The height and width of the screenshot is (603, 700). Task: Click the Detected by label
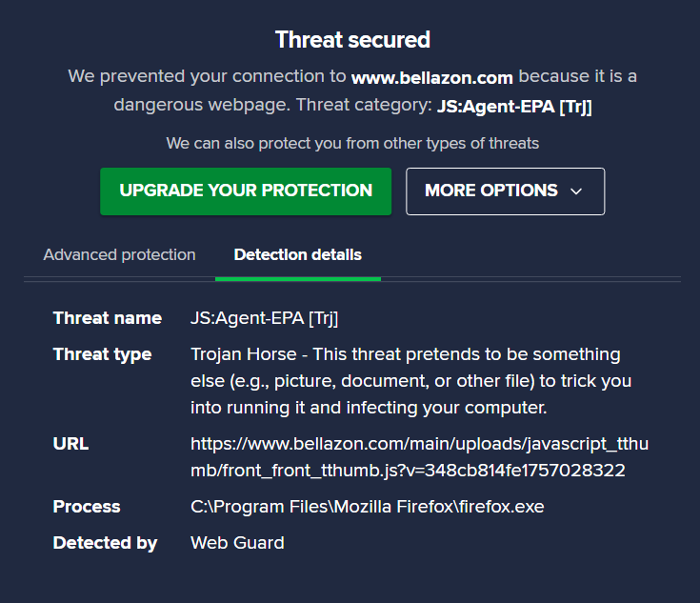click(x=105, y=543)
